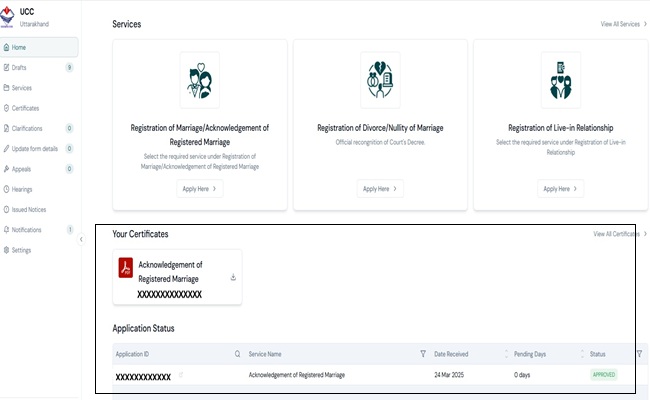Viewport: 650px width, 400px height.
Task: Click the divorce registration service icon
Action: [x=380, y=81]
